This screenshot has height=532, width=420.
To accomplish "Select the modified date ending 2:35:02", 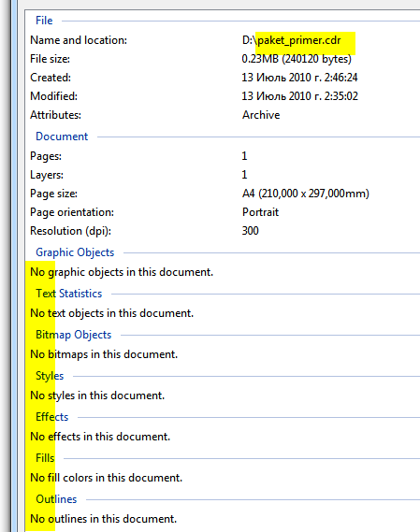I will [x=299, y=96].
